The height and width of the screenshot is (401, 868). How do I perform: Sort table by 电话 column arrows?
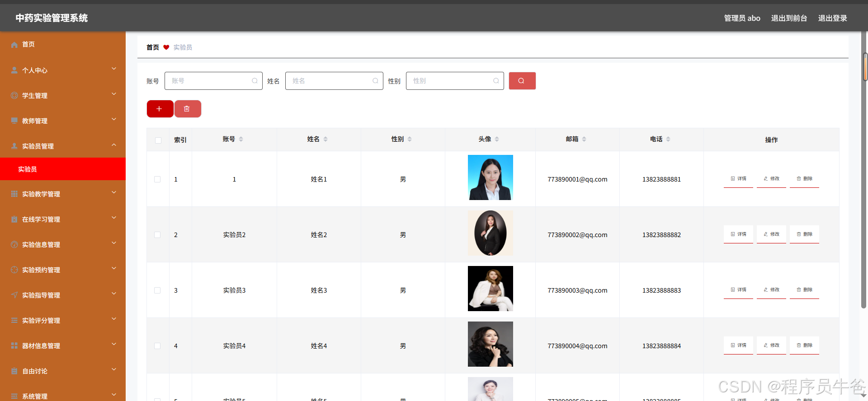pos(668,139)
